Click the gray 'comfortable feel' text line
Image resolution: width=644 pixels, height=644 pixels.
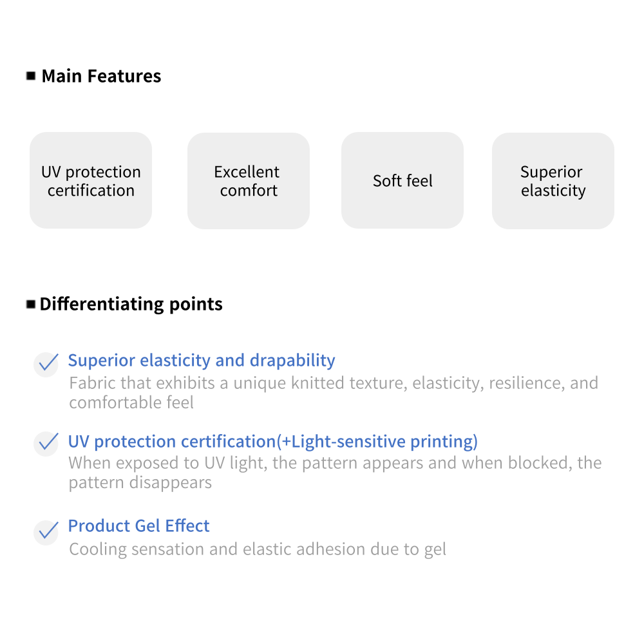131,402
